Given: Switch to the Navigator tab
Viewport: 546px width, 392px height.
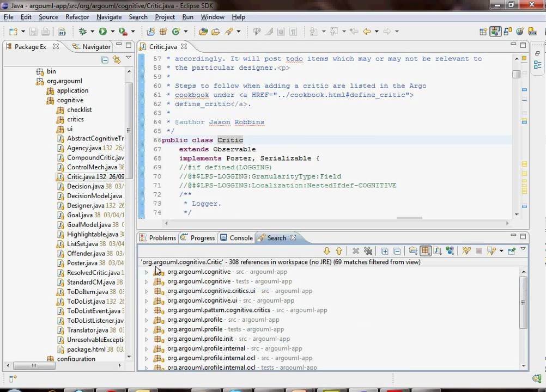Looking at the screenshot, I should 92,47.
